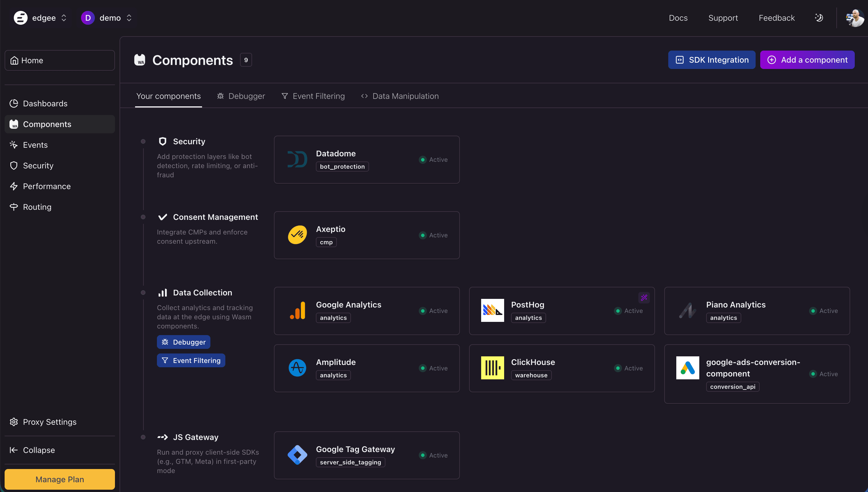Click the Google Tag Gateway logo
The width and height of the screenshot is (868, 492).
point(297,455)
